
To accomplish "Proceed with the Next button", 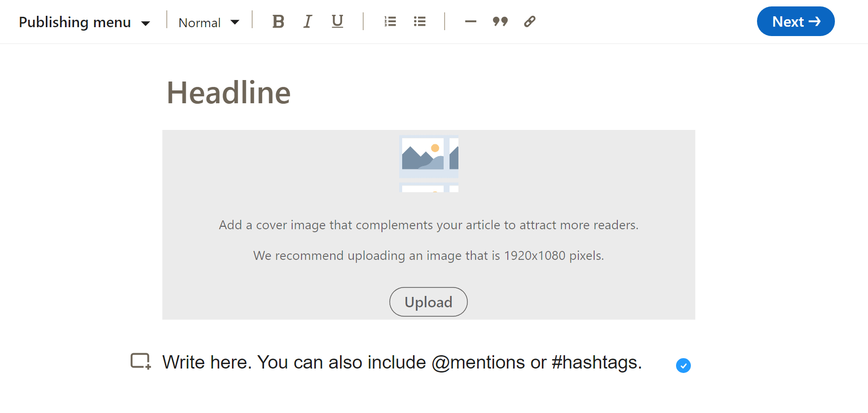I will coord(795,21).
